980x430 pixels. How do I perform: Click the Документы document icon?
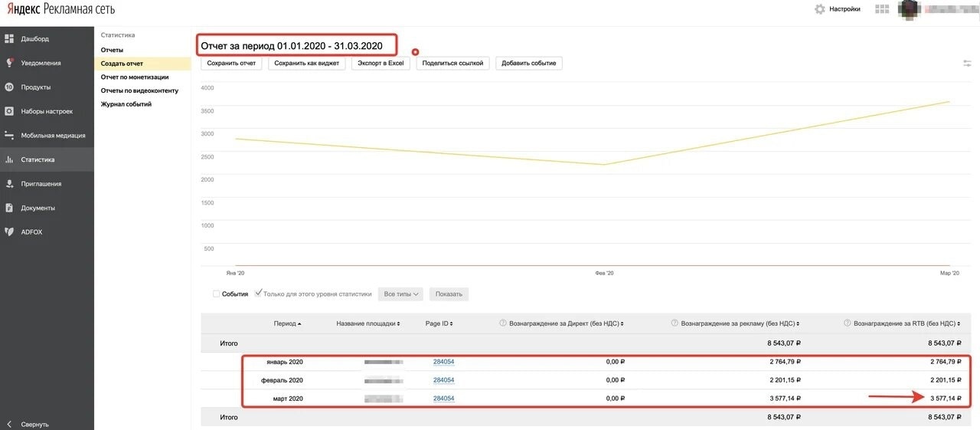(x=9, y=208)
